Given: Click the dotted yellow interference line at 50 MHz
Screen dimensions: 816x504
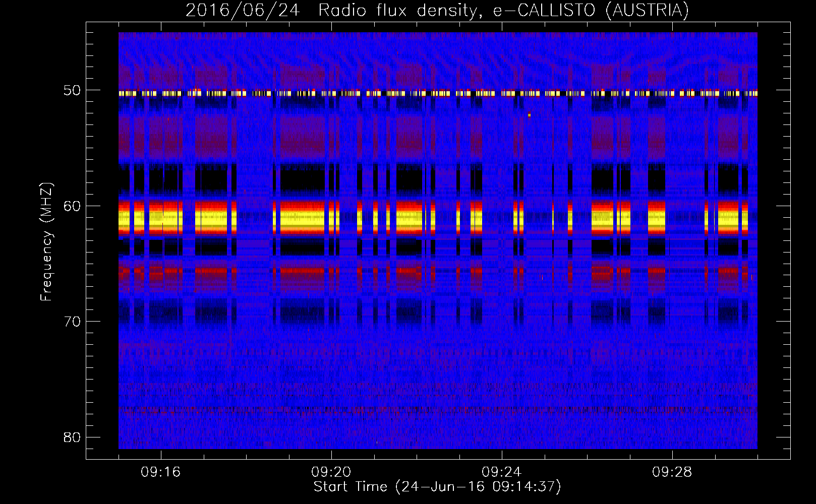Looking at the screenshot, I should (x=438, y=93).
